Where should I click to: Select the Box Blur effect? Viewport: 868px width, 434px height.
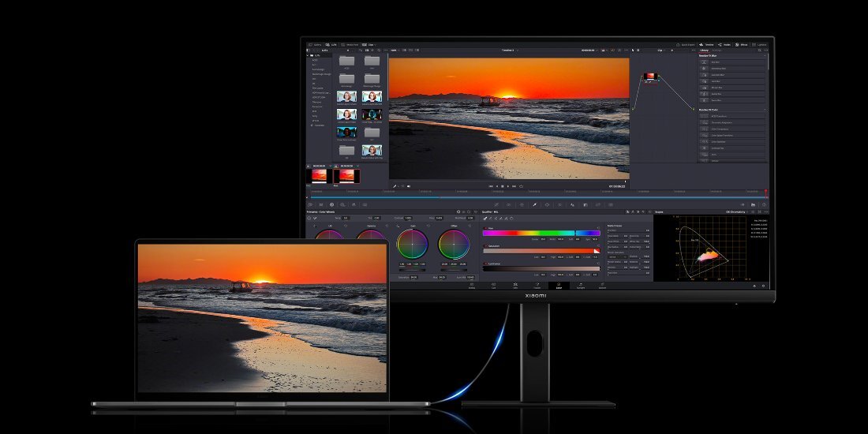click(731, 62)
